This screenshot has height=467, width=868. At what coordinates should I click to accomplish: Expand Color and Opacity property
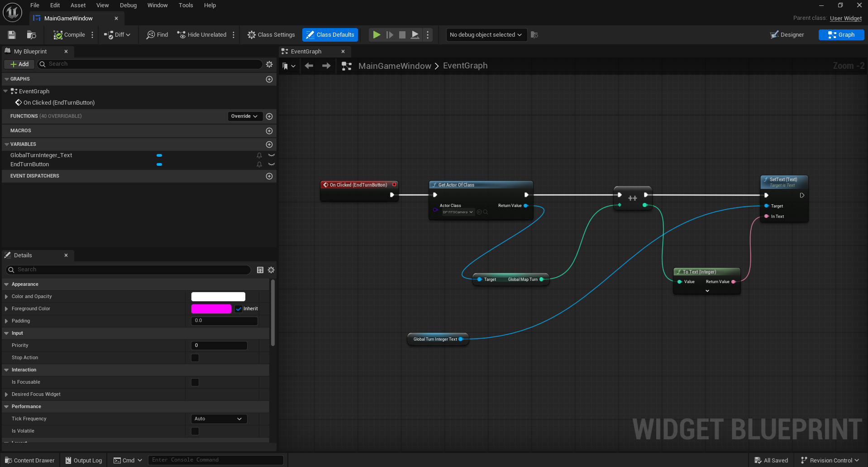coord(6,297)
